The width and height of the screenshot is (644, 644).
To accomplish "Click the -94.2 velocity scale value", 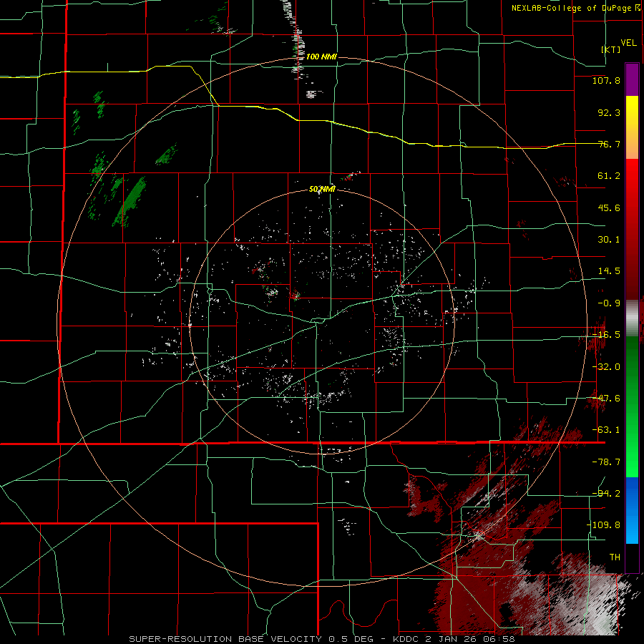I will 606,493.
